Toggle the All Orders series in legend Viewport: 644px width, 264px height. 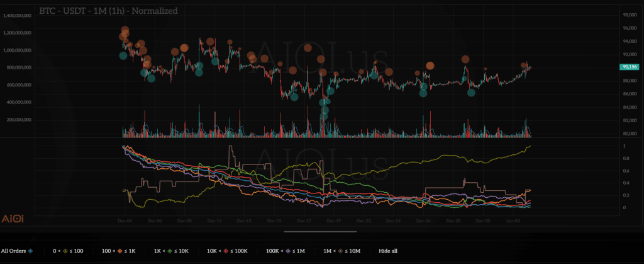pos(14,250)
